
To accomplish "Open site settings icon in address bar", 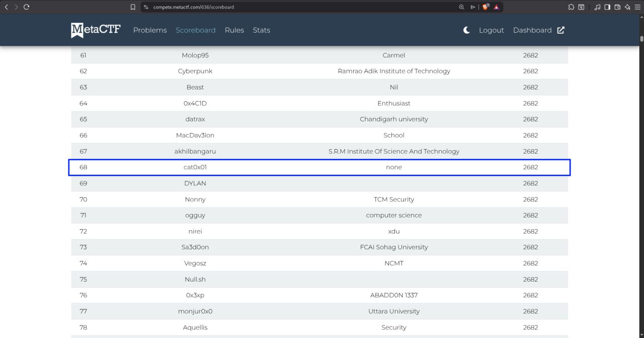I will point(146,7).
